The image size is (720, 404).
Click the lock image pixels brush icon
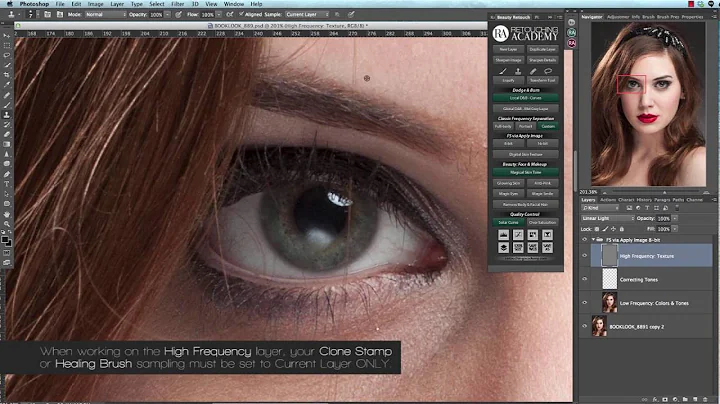pyautogui.click(x=605, y=229)
